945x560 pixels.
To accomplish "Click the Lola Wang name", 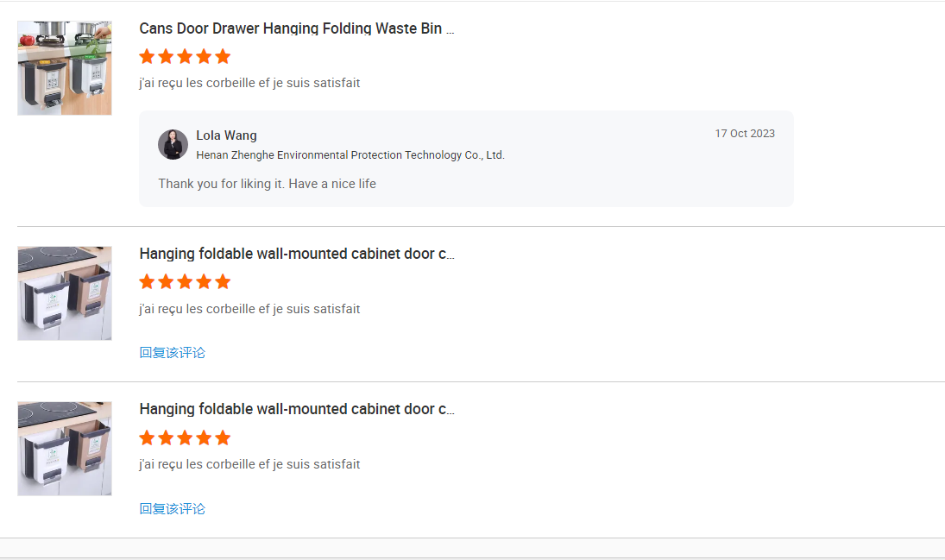I will point(226,135).
